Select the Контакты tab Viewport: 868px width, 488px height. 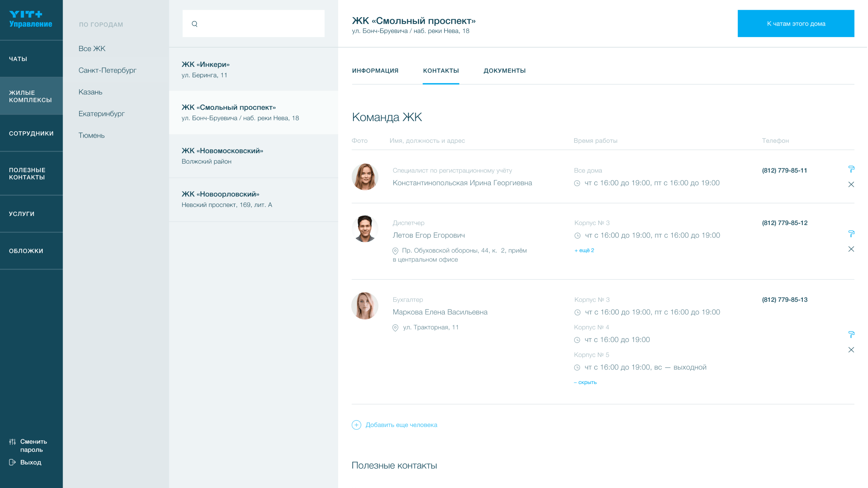click(441, 71)
